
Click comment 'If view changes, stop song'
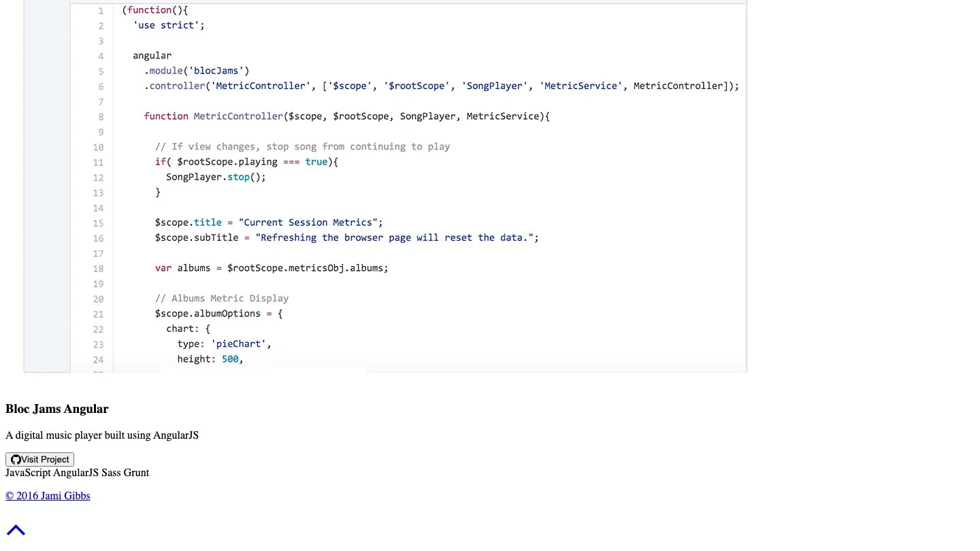click(x=302, y=147)
